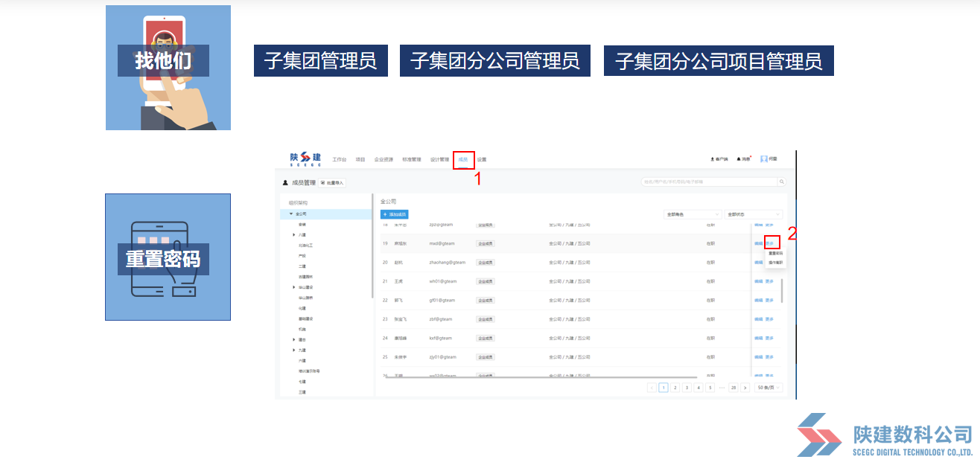Open the 全部角色 role filter dropdown
This screenshot has height=471, width=980.
(x=692, y=214)
